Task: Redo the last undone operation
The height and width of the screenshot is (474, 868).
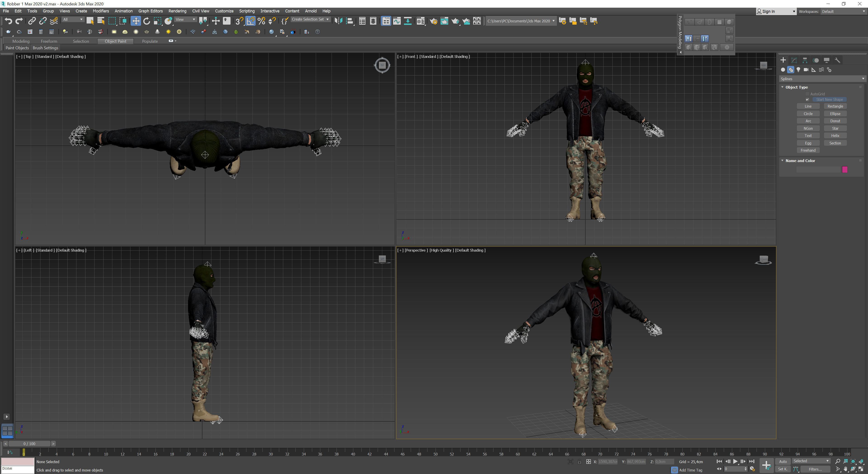Action: coord(19,21)
